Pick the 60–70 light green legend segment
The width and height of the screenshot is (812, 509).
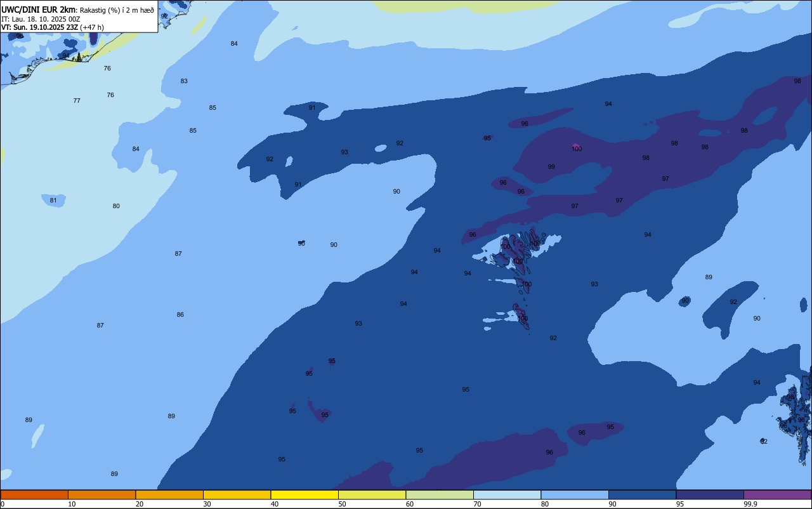440,494
